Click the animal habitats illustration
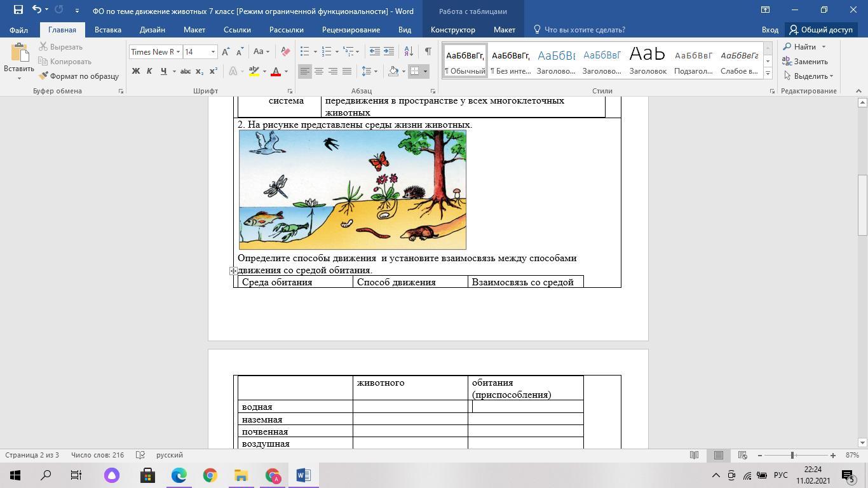The width and height of the screenshot is (868, 488). tap(353, 190)
